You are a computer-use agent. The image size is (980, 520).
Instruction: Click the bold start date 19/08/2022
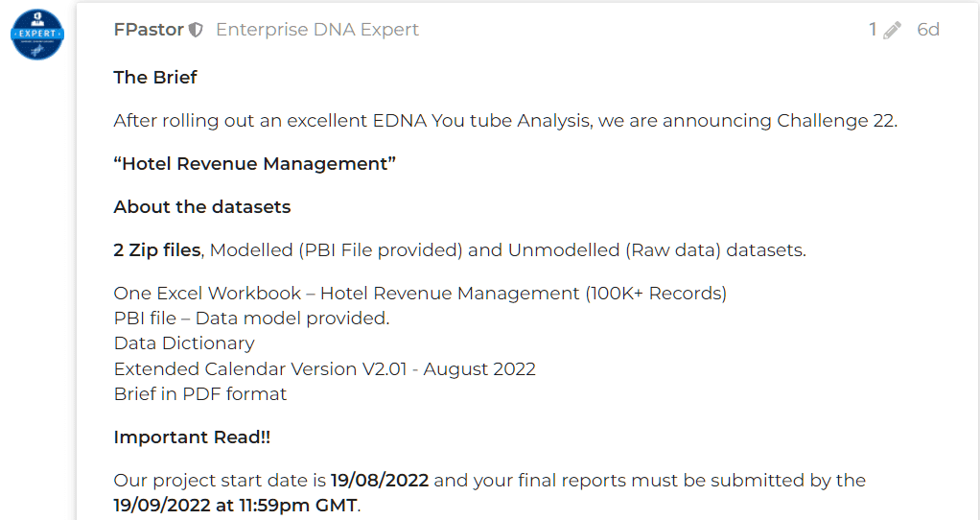click(x=380, y=480)
